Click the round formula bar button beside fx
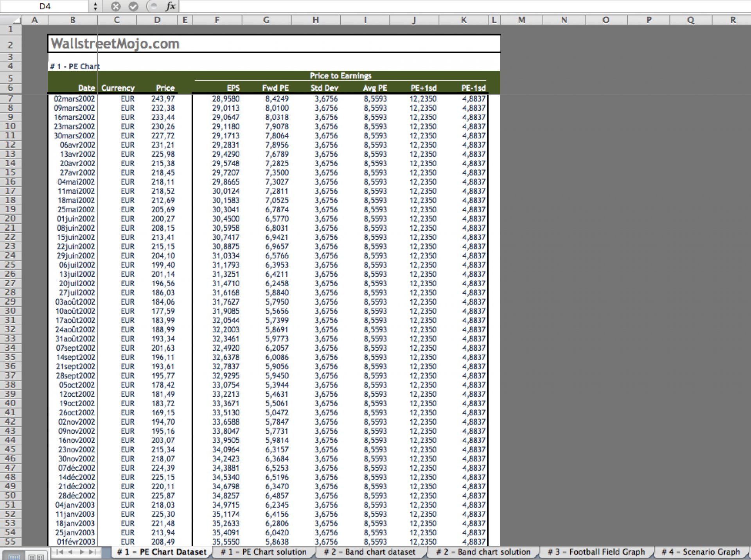The image size is (751, 560). (x=153, y=6)
